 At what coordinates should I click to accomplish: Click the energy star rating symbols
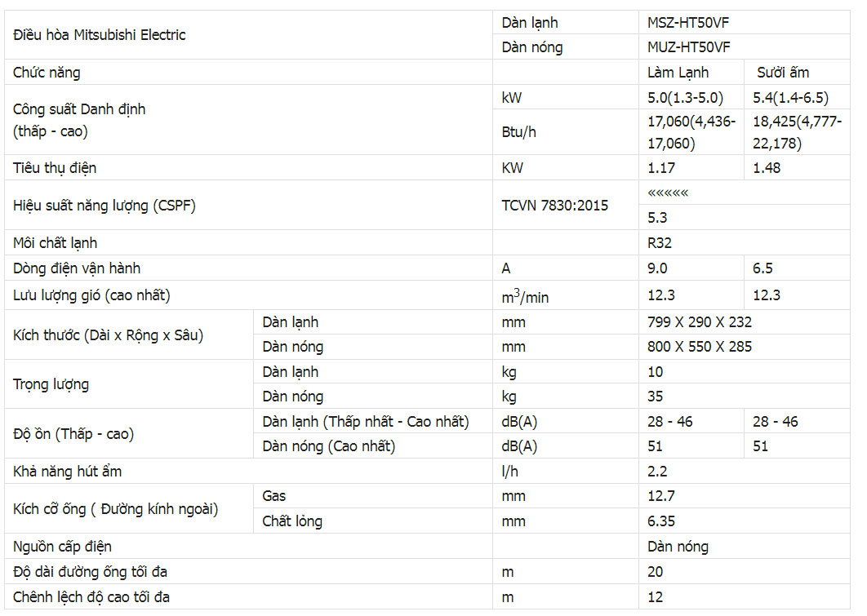click(668, 193)
